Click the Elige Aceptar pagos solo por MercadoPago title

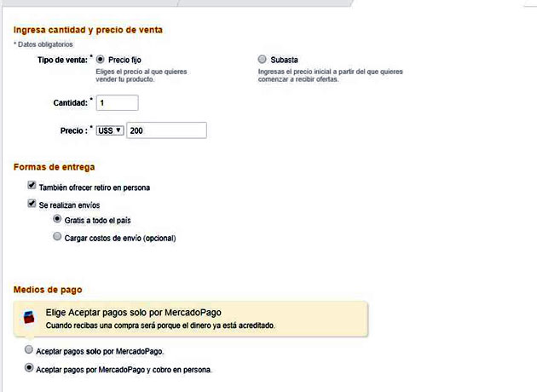tap(140, 312)
